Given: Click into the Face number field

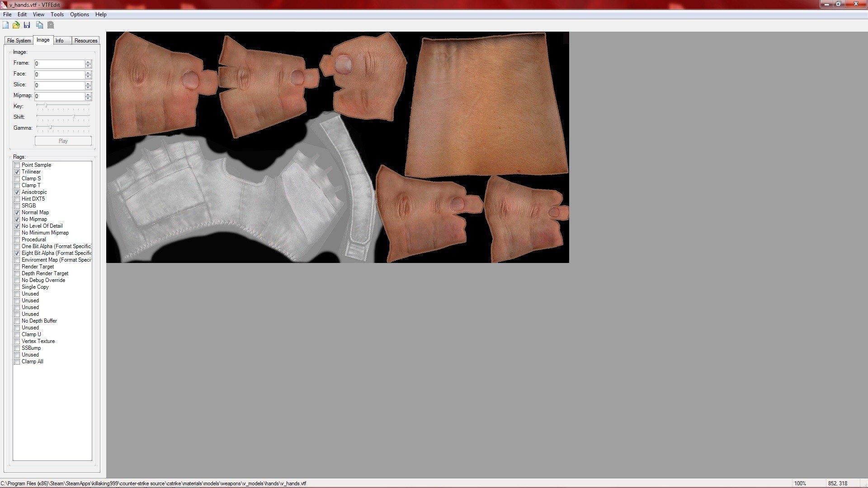Looking at the screenshot, I should point(59,75).
